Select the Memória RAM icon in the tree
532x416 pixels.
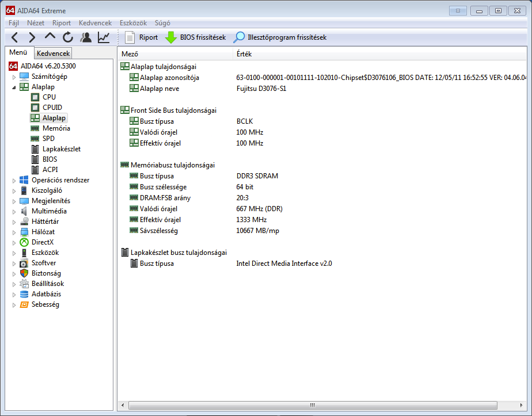pyautogui.click(x=35, y=128)
